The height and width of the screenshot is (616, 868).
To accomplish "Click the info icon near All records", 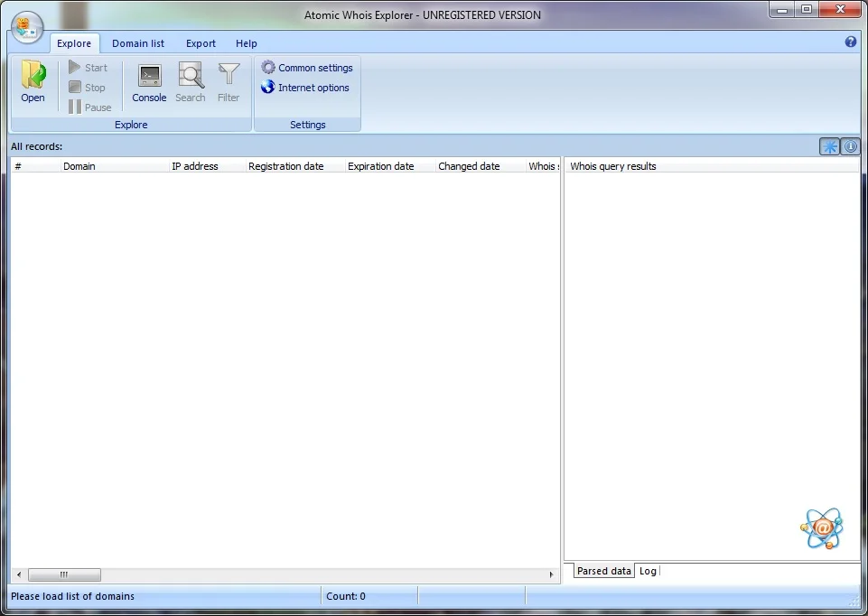I will pos(850,145).
